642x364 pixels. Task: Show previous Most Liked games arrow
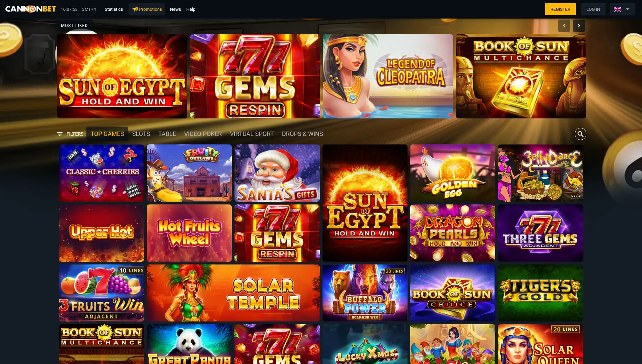click(x=564, y=26)
